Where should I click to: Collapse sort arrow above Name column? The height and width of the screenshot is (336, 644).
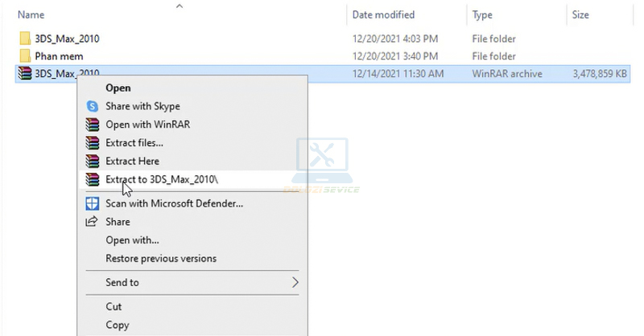180,6
